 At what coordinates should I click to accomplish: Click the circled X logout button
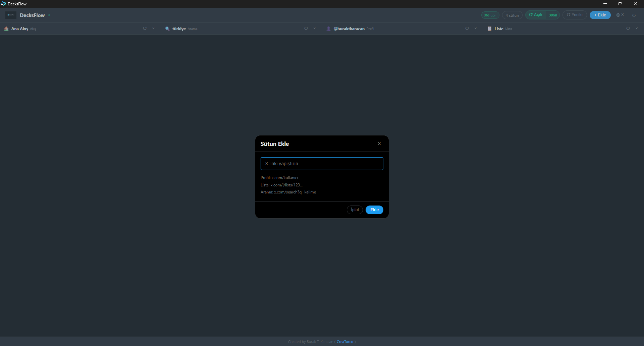coord(620,15)
